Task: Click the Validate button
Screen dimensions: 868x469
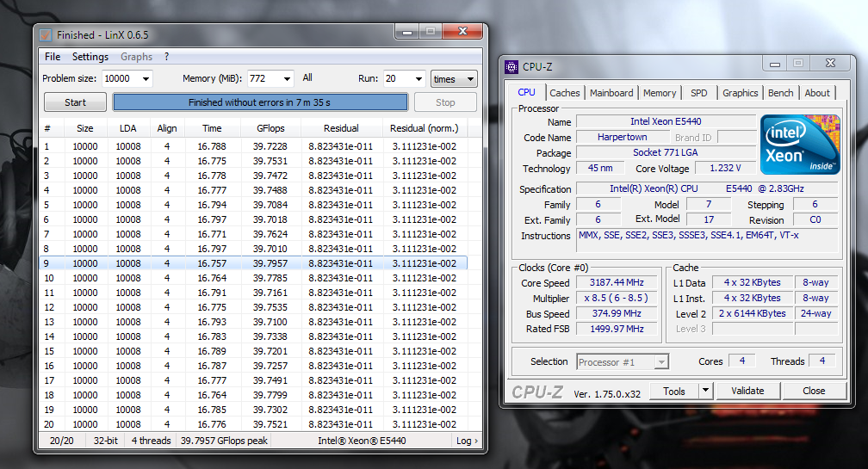Action: click(747, 391)
